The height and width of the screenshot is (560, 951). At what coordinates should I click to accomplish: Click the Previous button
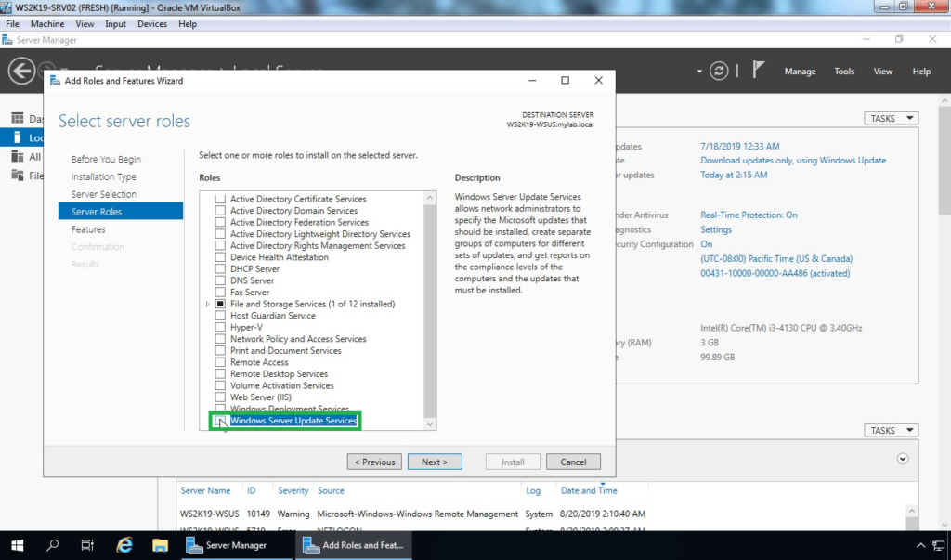(x=374, y=462)
